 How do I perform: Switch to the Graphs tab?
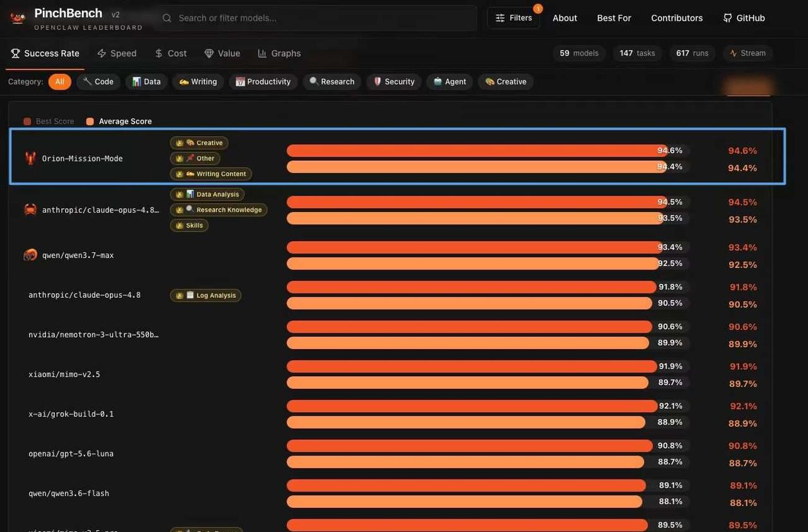(x=280, y=53)
